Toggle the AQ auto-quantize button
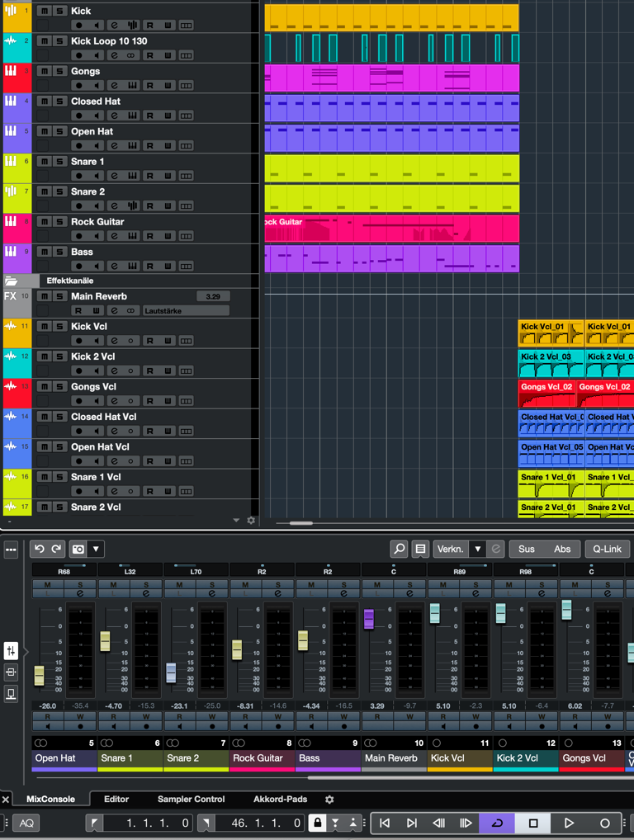The image size is (634, 840). coord(26,823)
